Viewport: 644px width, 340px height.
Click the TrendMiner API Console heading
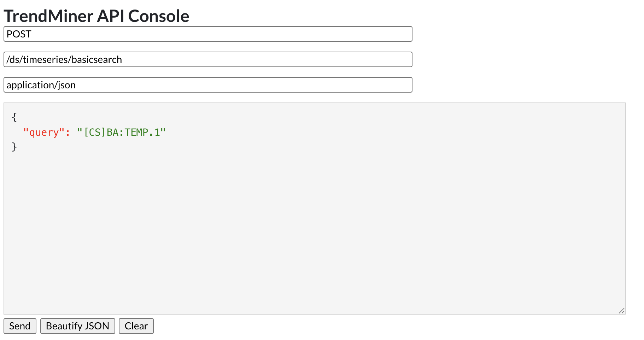[96, 16]
